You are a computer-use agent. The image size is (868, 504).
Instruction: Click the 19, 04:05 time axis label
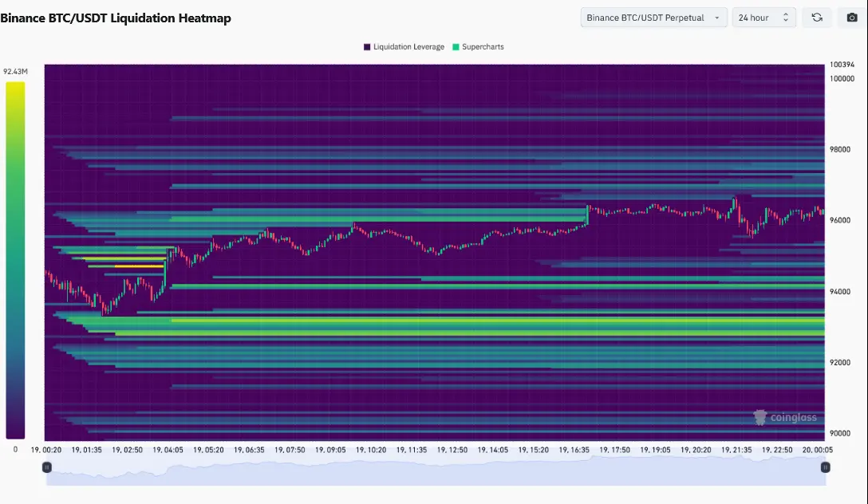(168, 450)
